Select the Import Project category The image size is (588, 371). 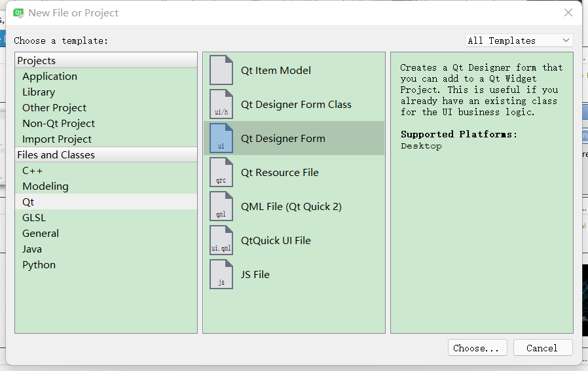click(x=106, y=139)
